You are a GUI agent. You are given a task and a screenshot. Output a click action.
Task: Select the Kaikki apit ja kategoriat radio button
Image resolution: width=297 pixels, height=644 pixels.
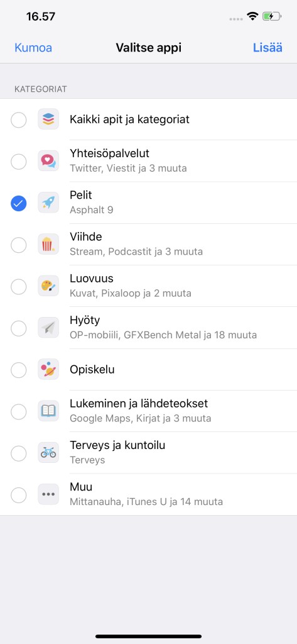coord(18,120)
